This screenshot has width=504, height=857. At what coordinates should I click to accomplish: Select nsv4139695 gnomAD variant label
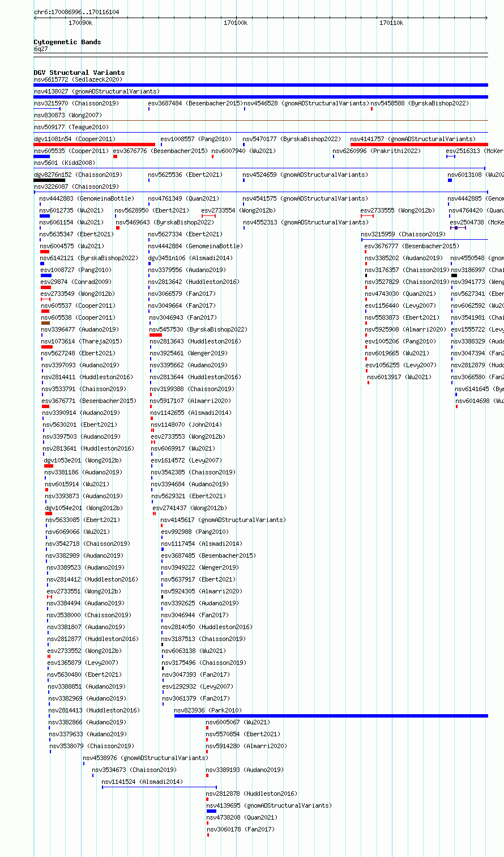[270, 806]
